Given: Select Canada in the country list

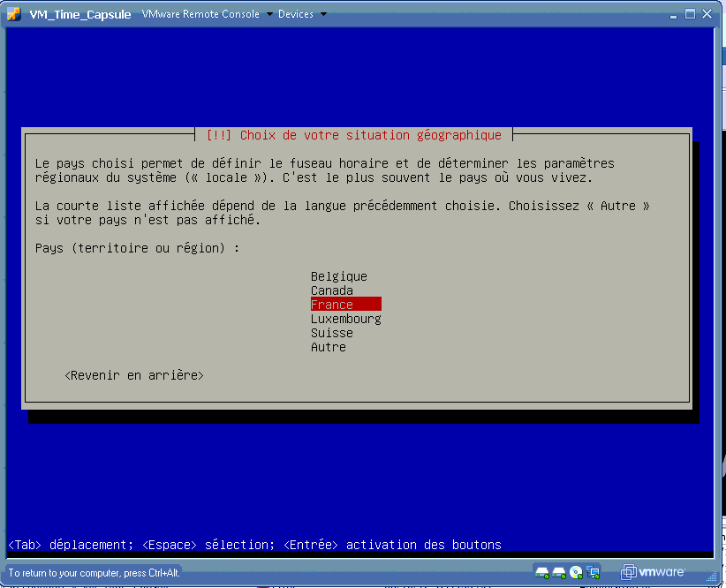Looking at the screenshot, I should coord(332,290).
